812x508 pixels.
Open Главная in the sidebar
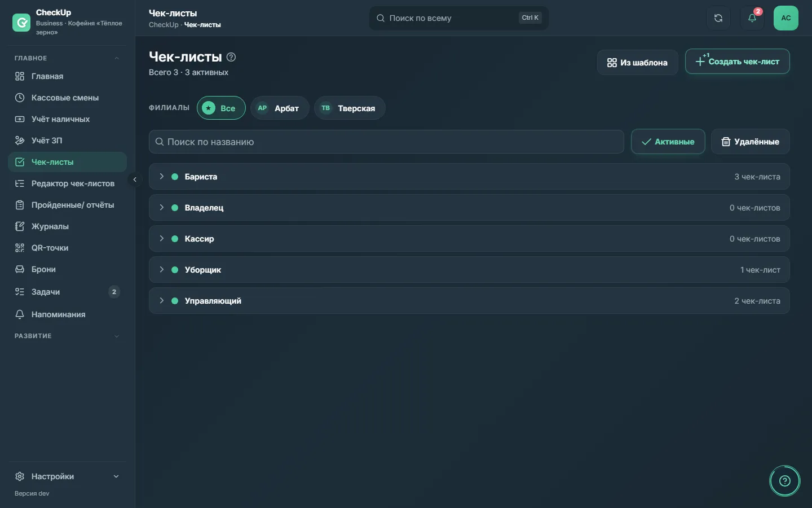68,76
